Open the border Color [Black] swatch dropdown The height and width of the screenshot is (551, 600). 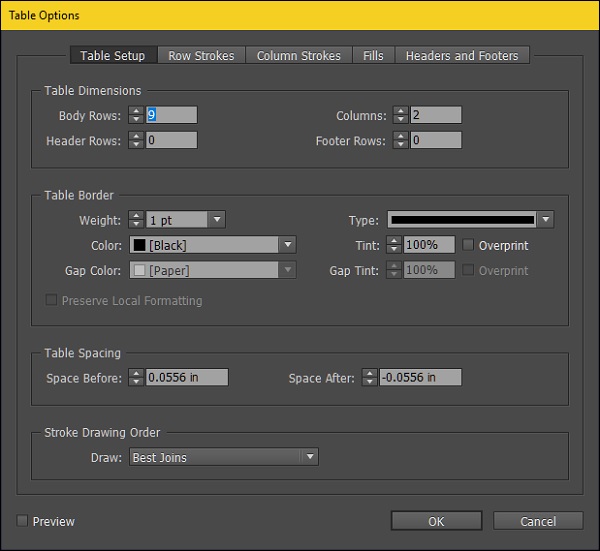tap(288, 245)
